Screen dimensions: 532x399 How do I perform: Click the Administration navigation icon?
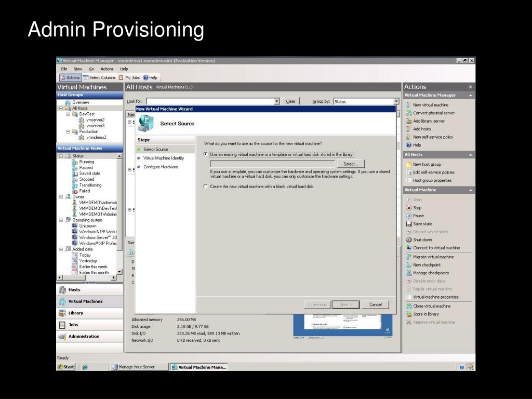click(x=62, y=336)
